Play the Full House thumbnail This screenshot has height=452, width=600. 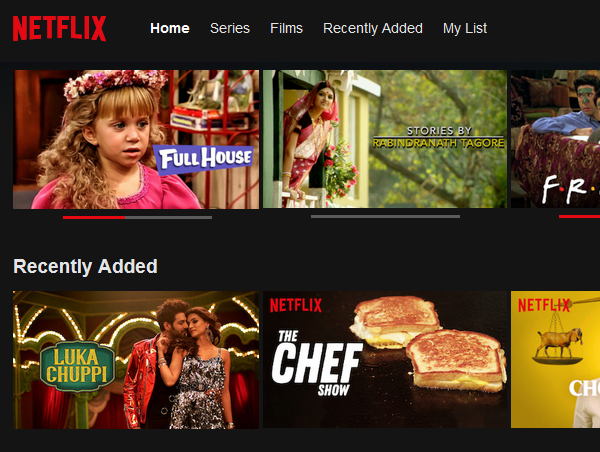(x=136, y=139)
